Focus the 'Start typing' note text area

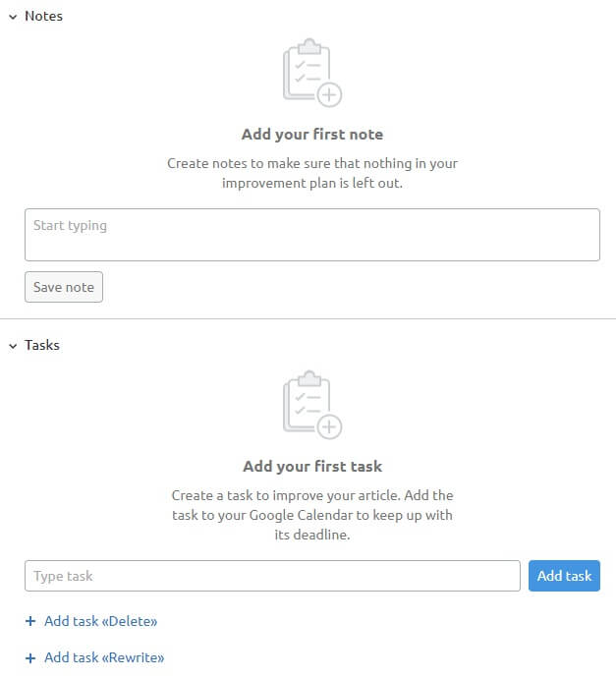click(311, 234)
